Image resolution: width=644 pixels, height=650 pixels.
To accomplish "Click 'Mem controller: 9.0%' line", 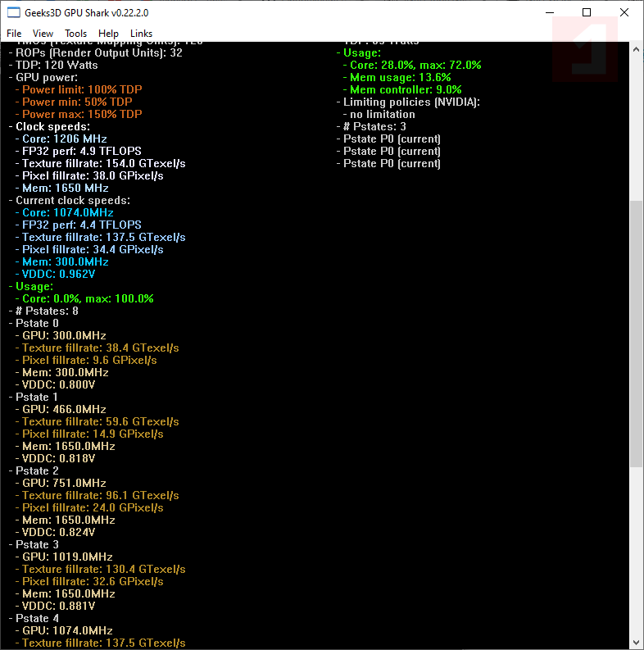I will [402, 89].
